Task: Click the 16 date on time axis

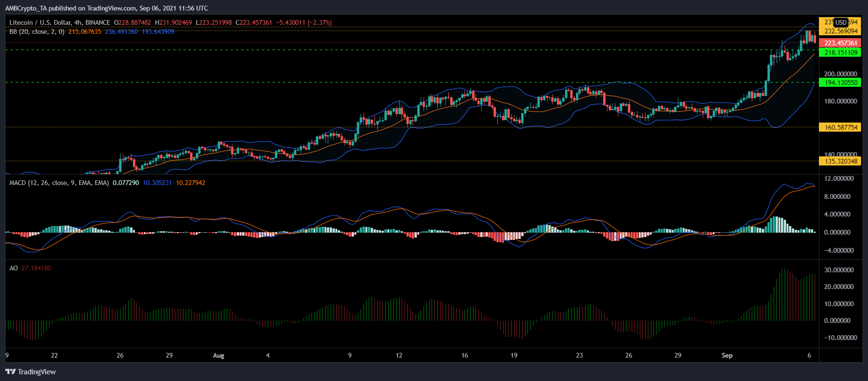Action: (465, 355)
